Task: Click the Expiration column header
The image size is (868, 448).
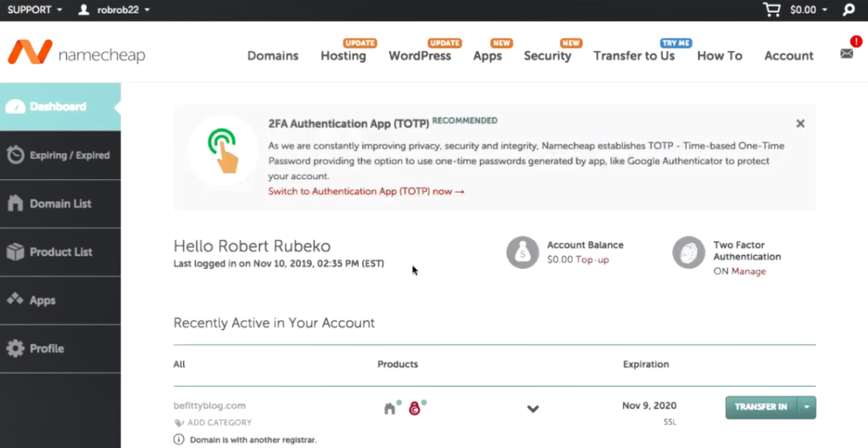Action: 645,364
